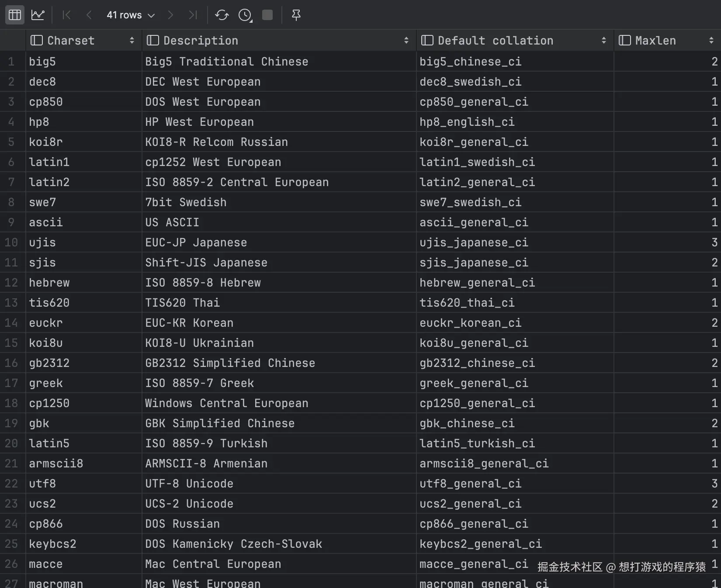
Task: Go to next page of results
Action: pyautogui.click(x=170, y=15)
